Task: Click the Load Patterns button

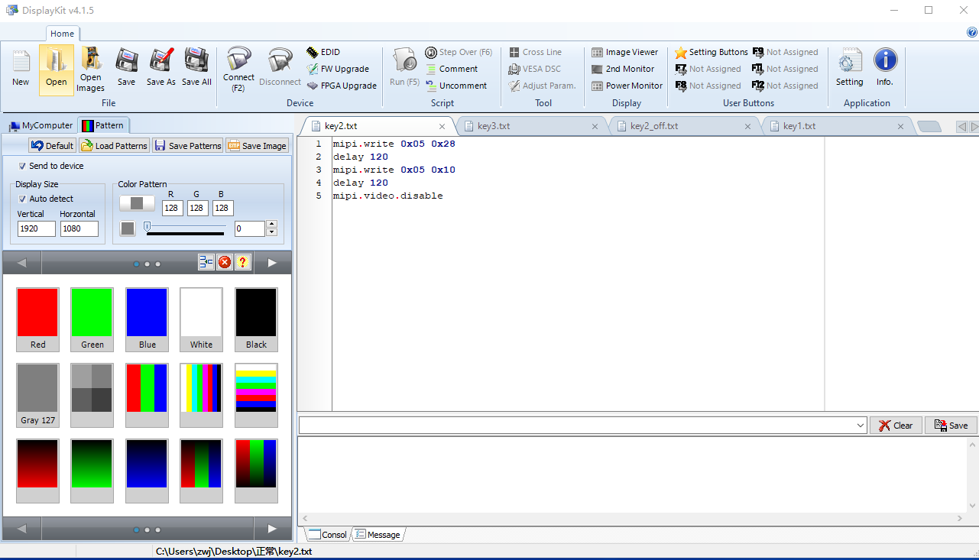Action: (x=114, y=146)
